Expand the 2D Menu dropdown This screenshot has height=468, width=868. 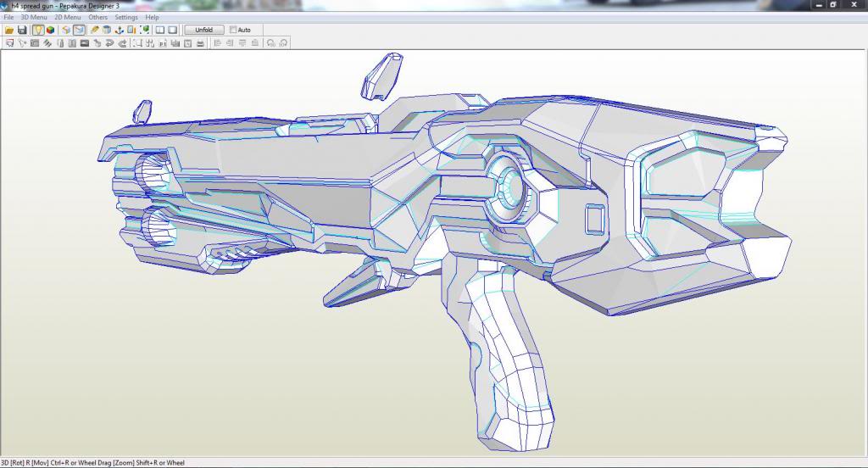click(68, 17)
